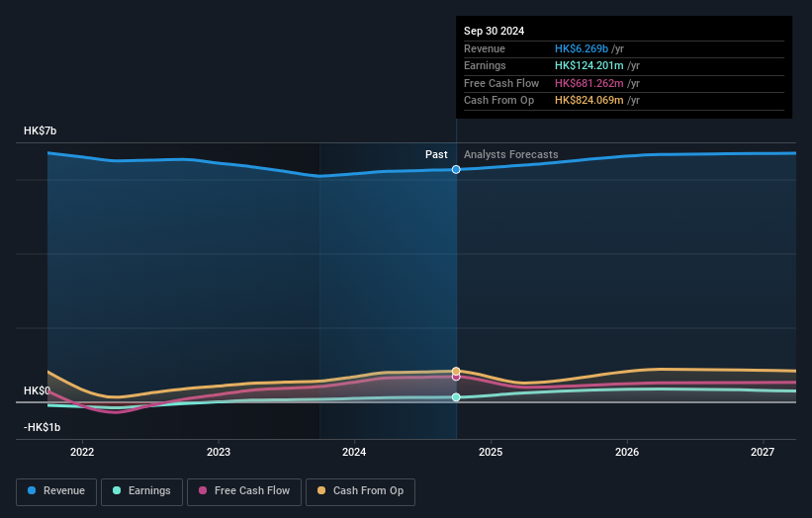Click the 2023 x-axis label
The image size is (812, 518).
[219, 452]
